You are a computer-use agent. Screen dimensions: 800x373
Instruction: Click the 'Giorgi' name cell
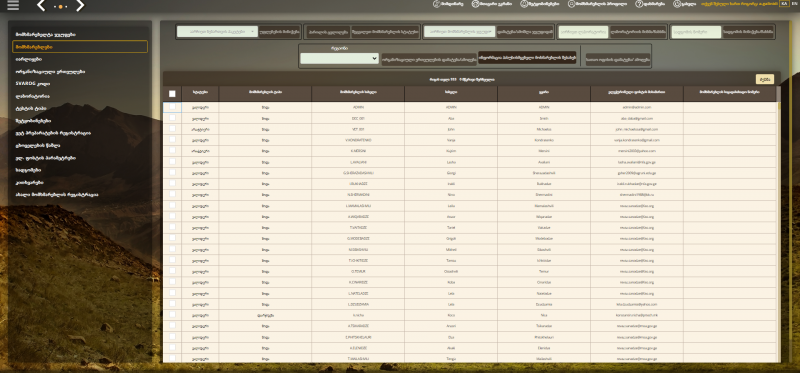click(x=451, y=172)
